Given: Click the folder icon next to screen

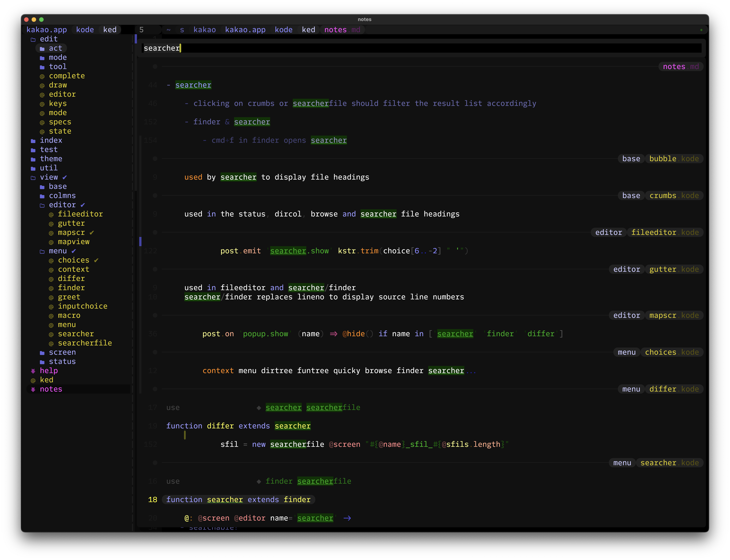Looking at the screenshot, I should (42, 353).
